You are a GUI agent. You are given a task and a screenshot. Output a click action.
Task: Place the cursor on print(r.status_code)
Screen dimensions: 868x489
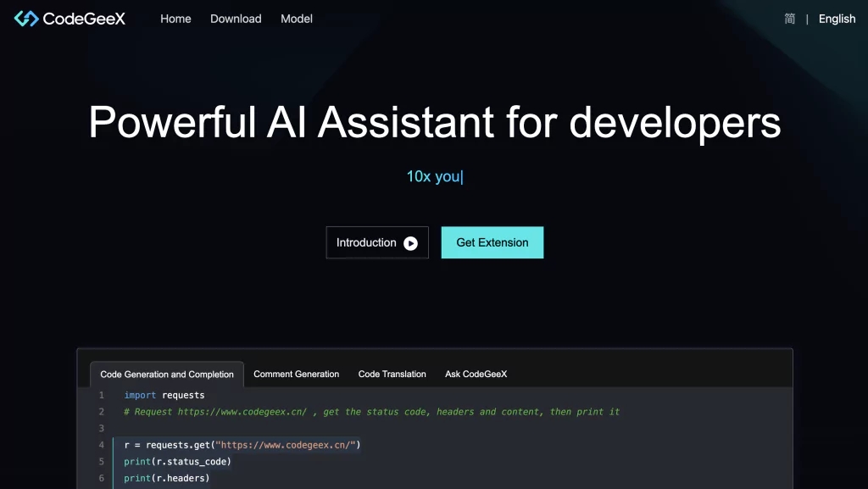[x=177, y=462]
